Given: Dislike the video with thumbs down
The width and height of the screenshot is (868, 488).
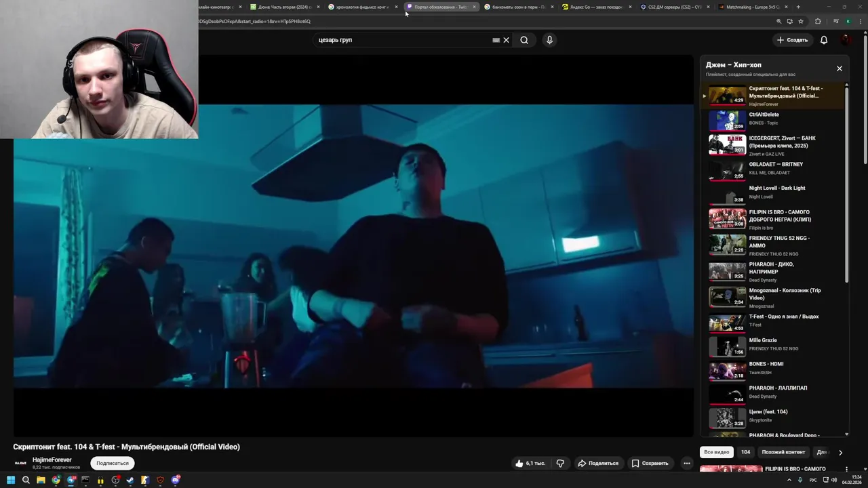Looking at the screenshot, I should pyautogui.click(x=560, y=464).
